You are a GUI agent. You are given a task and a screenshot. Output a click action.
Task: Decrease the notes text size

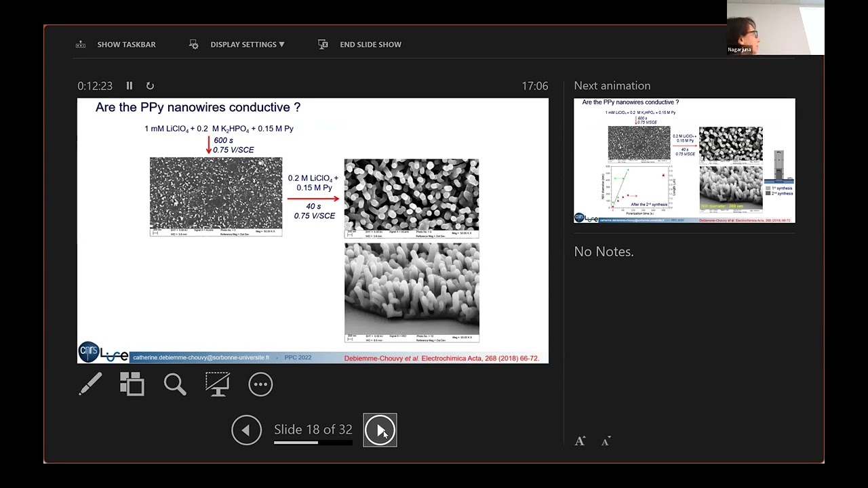[x=606, y=441]
